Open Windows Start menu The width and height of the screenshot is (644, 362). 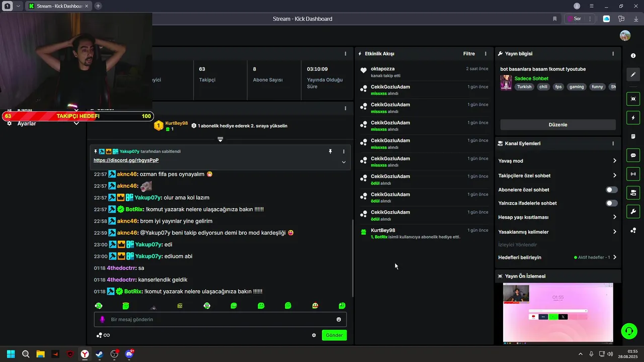point(11,354)
